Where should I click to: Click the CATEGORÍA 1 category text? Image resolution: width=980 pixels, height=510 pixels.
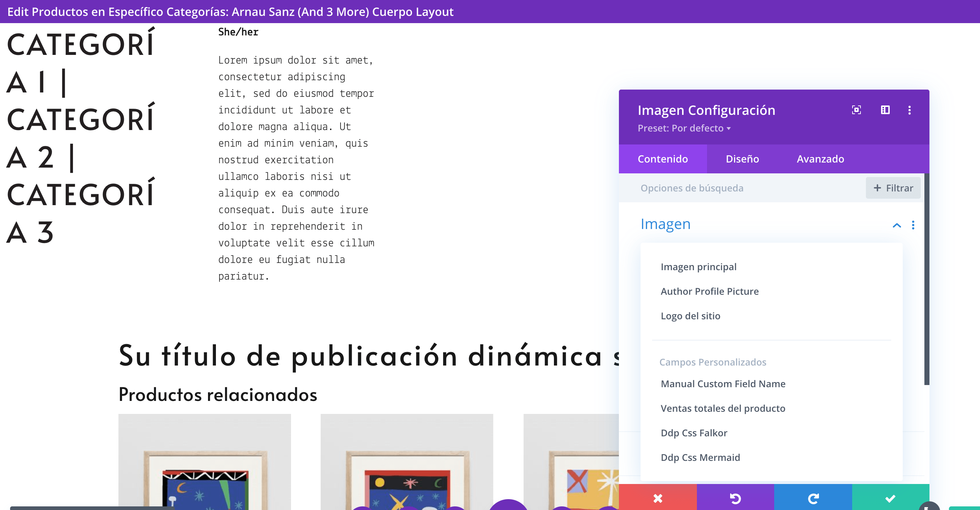pyautogui.click(x=80, y=63)
